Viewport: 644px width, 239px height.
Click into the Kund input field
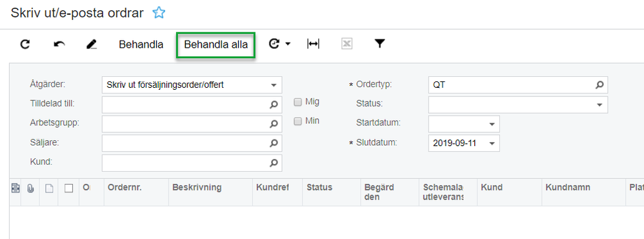coord(192,163)
